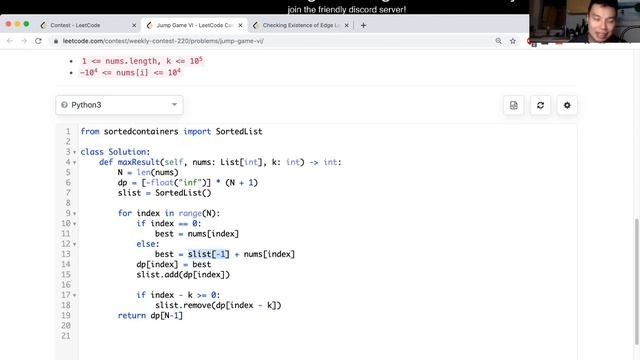Click the 'return dp[N-1]' code line
The image size is (640, 360).
pos(150,315)
